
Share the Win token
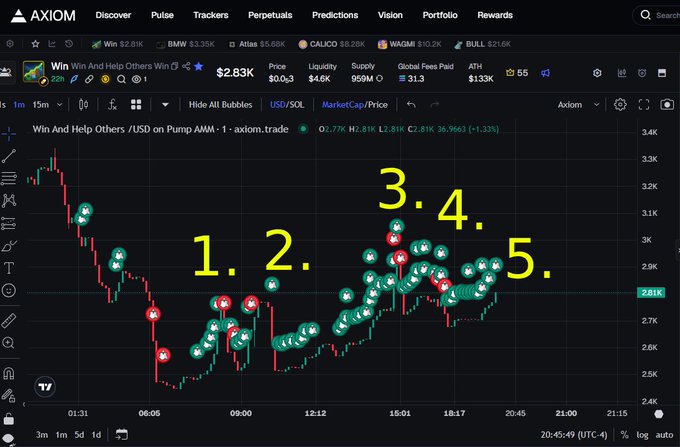[186, 66]
